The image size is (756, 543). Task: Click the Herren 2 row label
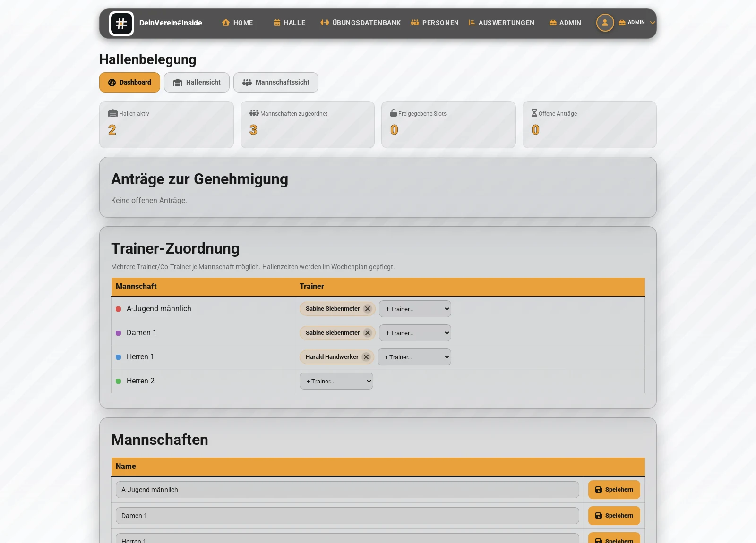click(x=140, y=381)
